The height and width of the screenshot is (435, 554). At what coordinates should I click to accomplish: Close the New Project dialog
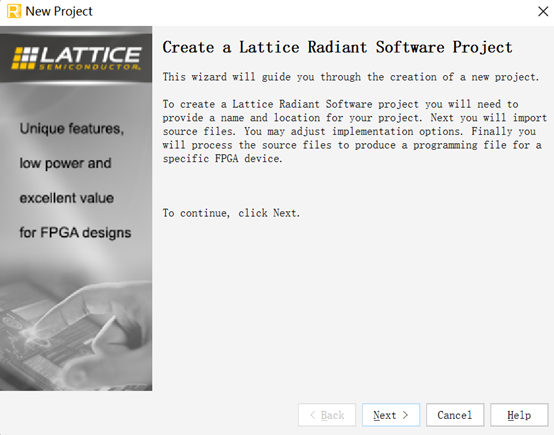(x=543, y=11)
